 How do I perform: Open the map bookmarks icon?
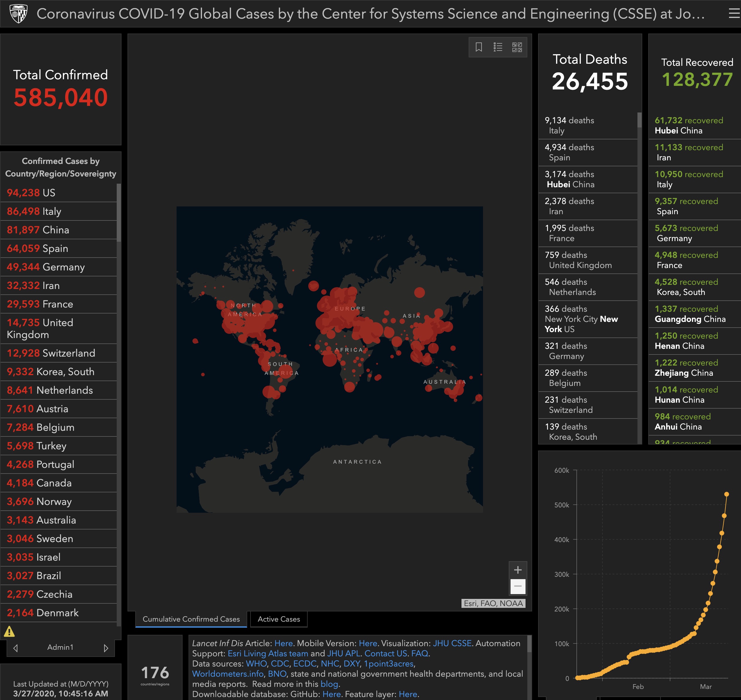click(479, 47)
